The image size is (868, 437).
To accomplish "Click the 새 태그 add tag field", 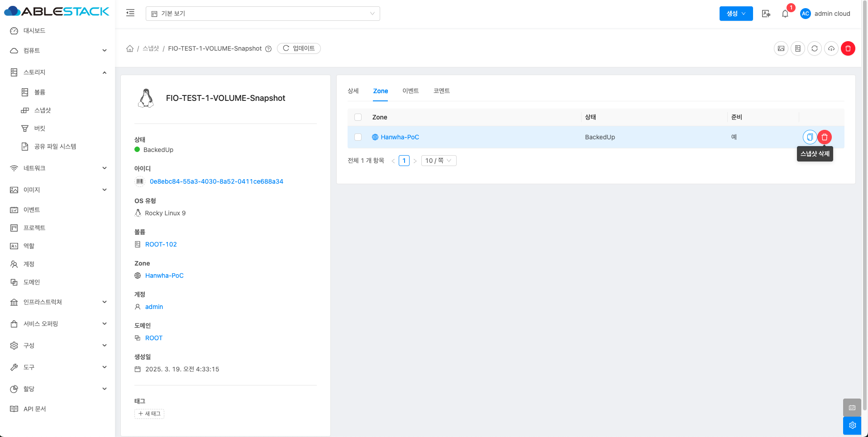I will pyautogui.click(x=149, y=413).
